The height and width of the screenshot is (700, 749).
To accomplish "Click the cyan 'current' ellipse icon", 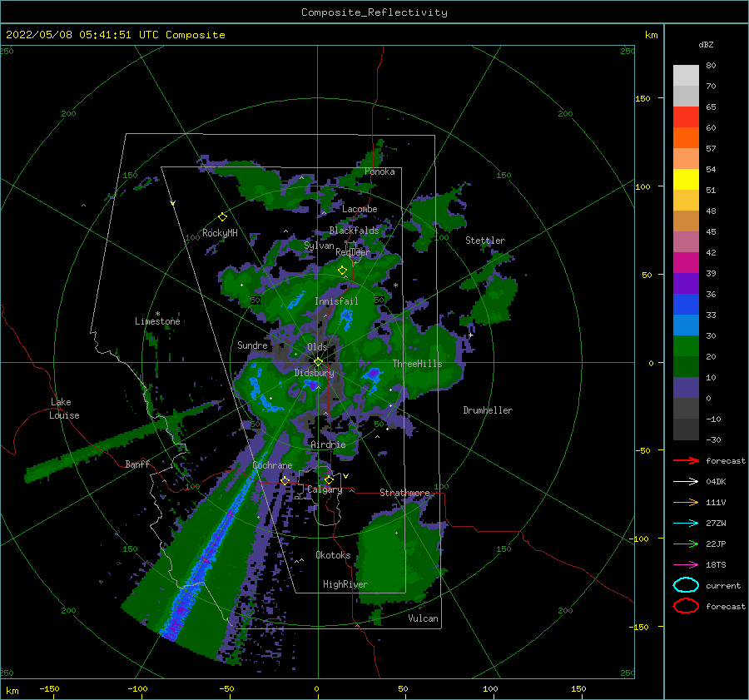I will [686, 585].
